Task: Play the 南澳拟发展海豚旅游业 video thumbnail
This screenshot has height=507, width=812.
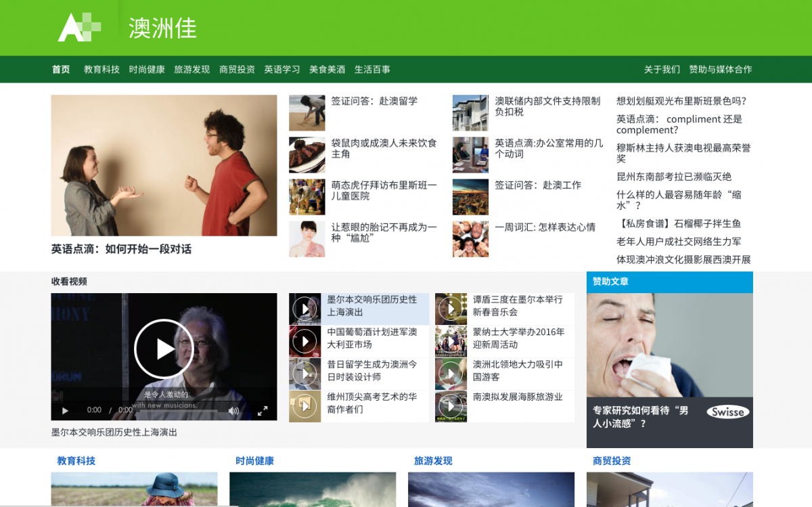Action: pos(451,406)
